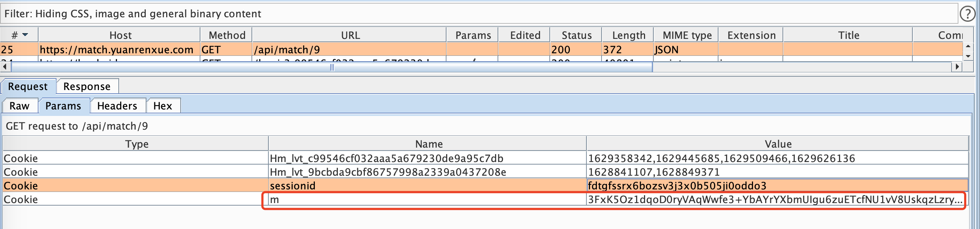Select the m cookie name cell
980x229 pixels.
(x=428, y=199)
